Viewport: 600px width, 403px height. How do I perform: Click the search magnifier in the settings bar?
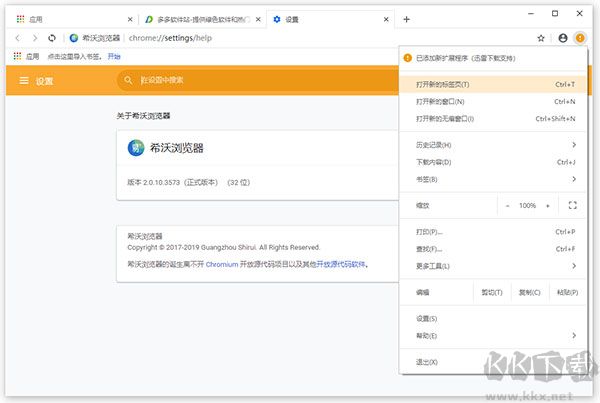tap(128, 80)
